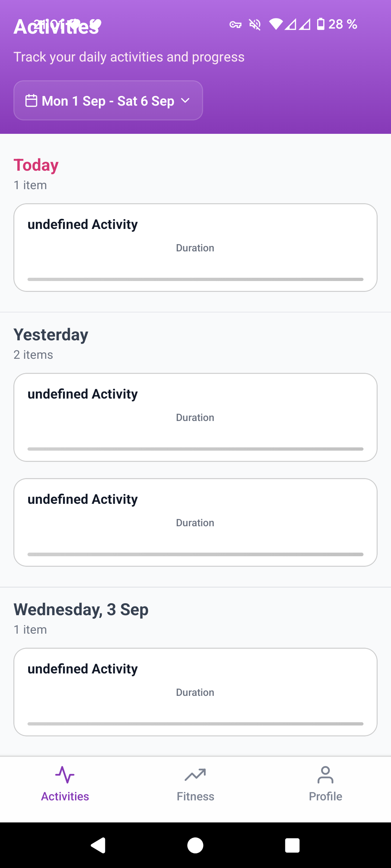Tap the VPN key status icon

[236, 25]
